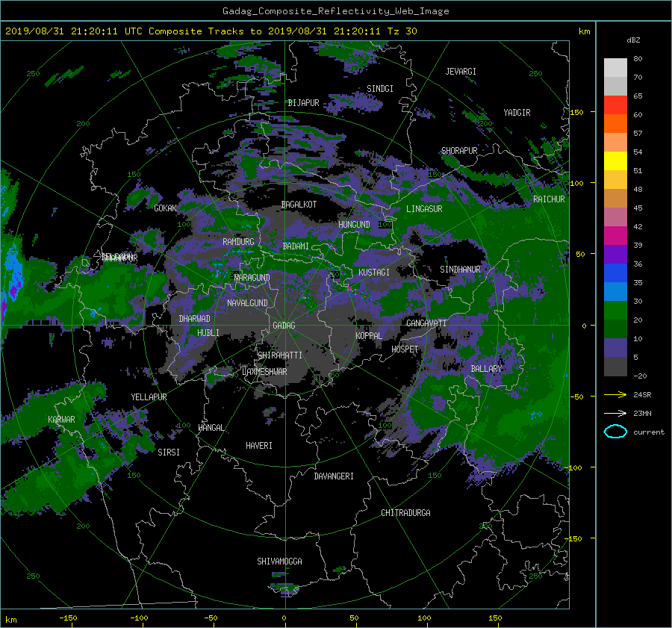672x628 pixels.
Task: Click the dBZ legend heading
Action: (x=633, y=40)
